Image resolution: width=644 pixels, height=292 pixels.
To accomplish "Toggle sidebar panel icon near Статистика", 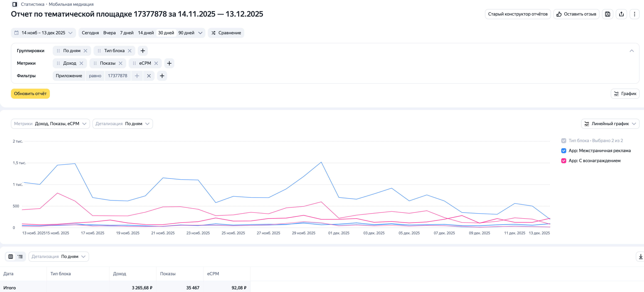I will [15, 4].
